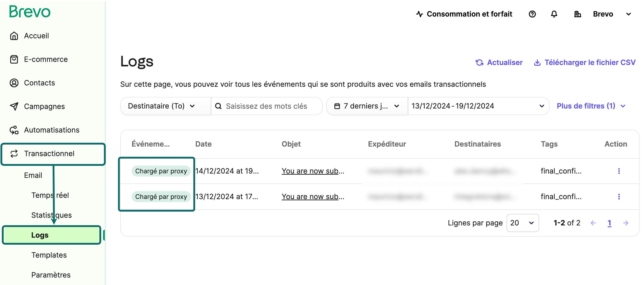Expand Plus de filtres (1)
The height and width of the screenshot is (285, 644).
[591, 106]
